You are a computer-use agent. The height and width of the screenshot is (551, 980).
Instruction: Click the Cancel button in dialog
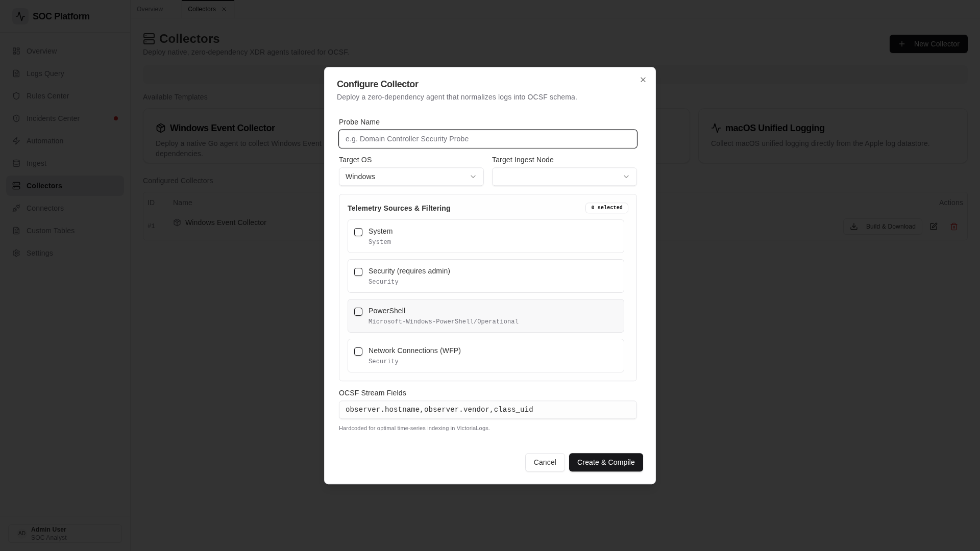coord(545,462)
